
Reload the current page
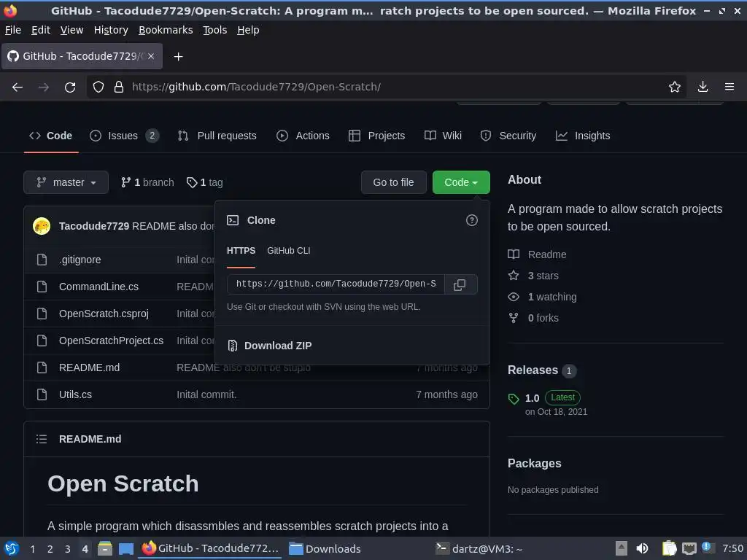[70, 87]
